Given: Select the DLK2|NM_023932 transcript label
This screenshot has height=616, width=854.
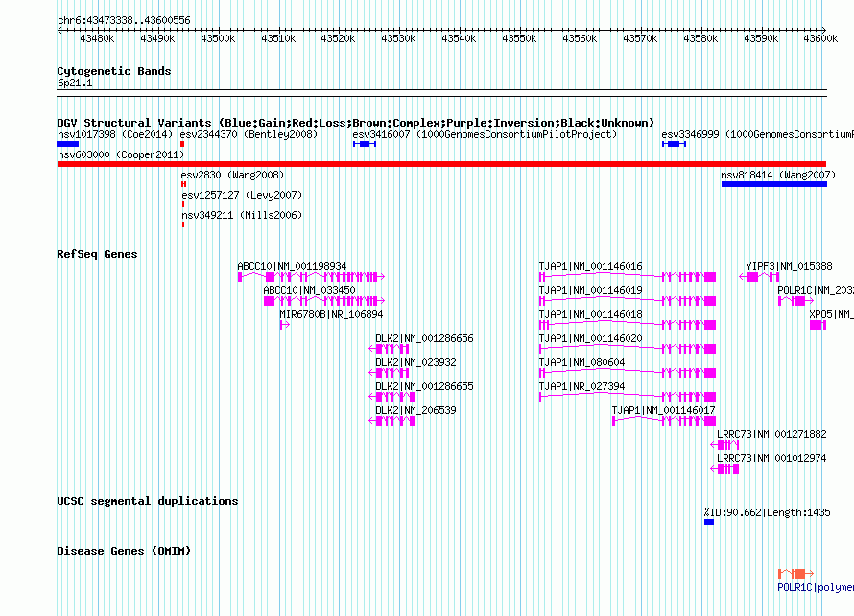Looking at the screenshot, I should tap(415, 362).
